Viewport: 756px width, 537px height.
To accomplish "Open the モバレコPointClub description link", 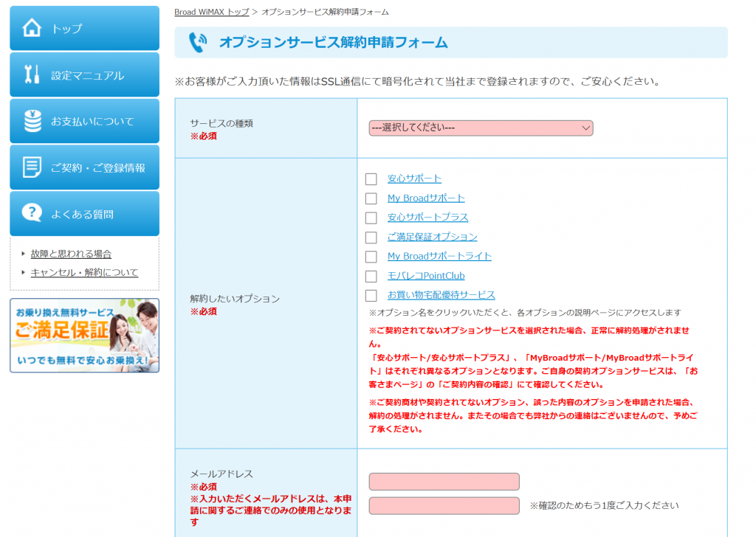I will 426,275.
